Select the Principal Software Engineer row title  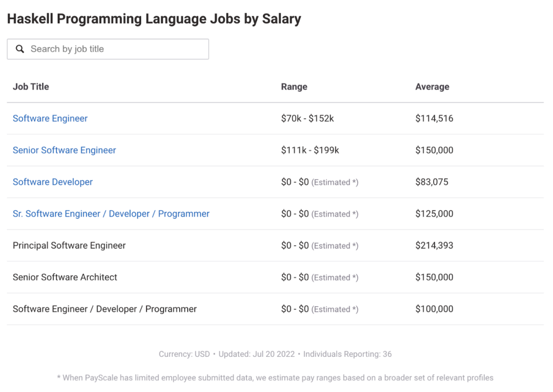69,246
